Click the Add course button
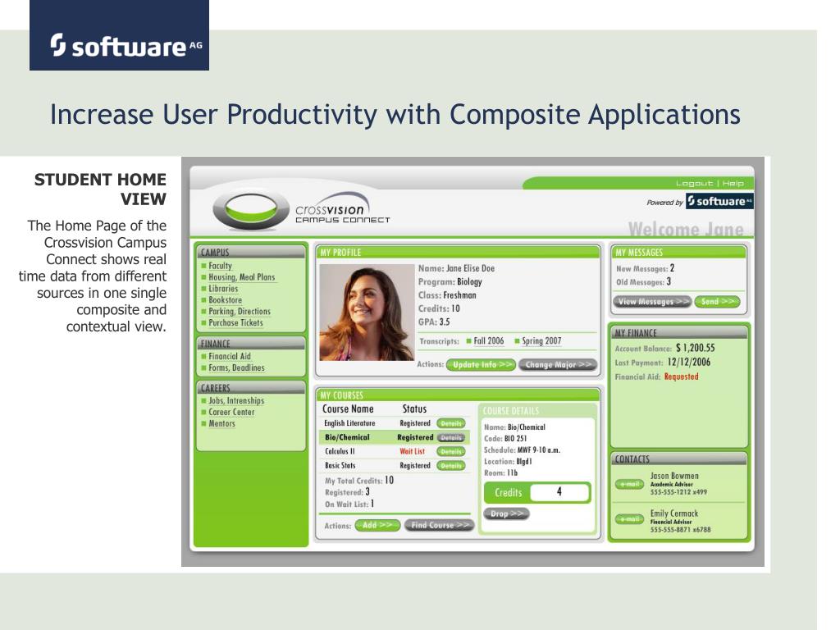The height and width of the screenshot is (630, 840). (377, 525)
